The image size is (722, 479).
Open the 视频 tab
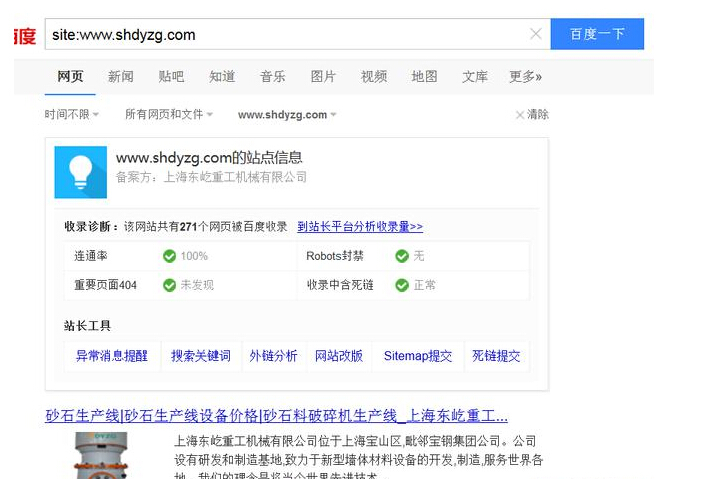[374, 76]
